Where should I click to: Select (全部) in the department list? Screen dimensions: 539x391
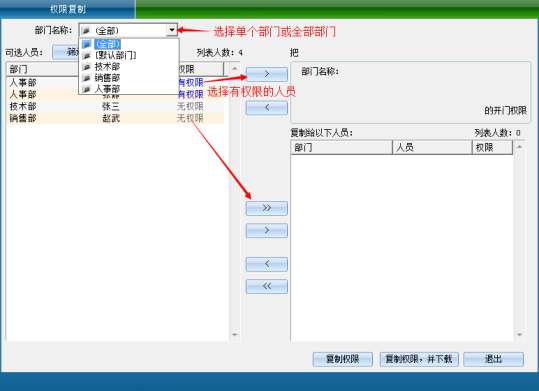(x=107, y=44)
